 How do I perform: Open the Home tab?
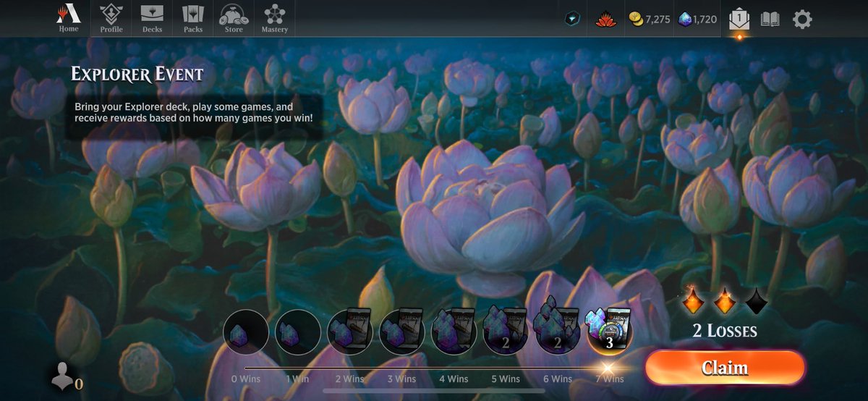point(69,18)
